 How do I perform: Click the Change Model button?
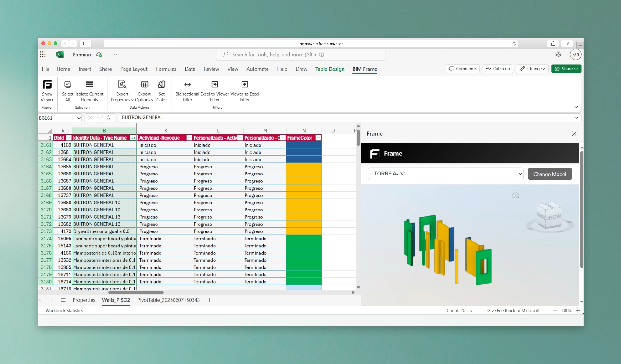tap(550, 174)
